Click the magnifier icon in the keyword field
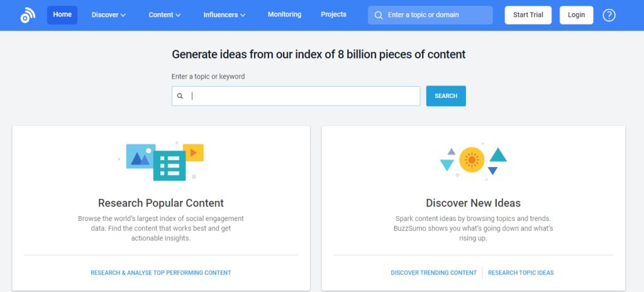Screen dimensions: 644x292 point(180,96)
